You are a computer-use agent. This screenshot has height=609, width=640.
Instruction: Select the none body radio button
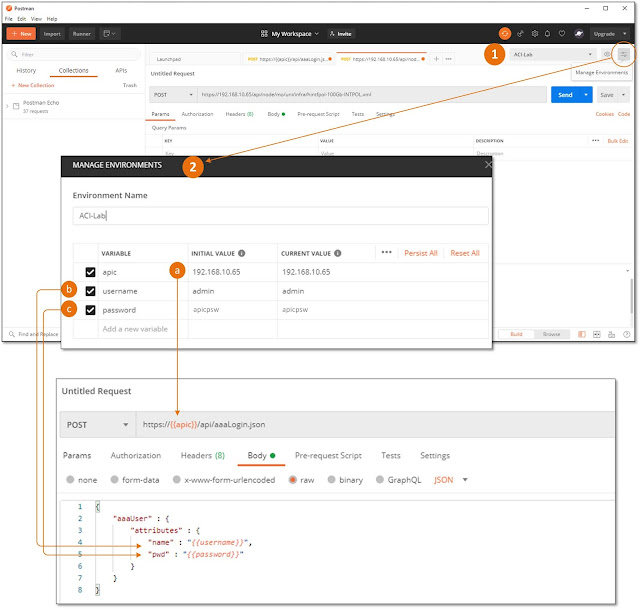[x=70, y=480]
